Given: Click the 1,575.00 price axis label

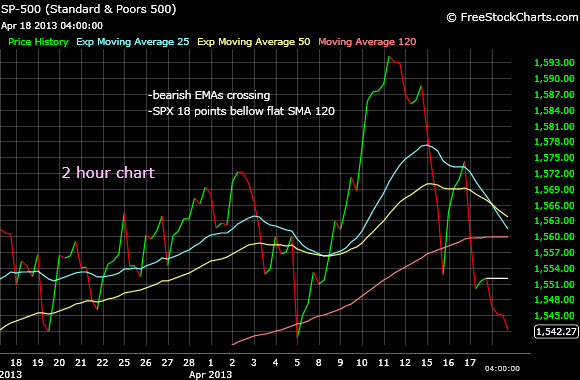Looking at the screenshot, I should click(x=554, y=157).
